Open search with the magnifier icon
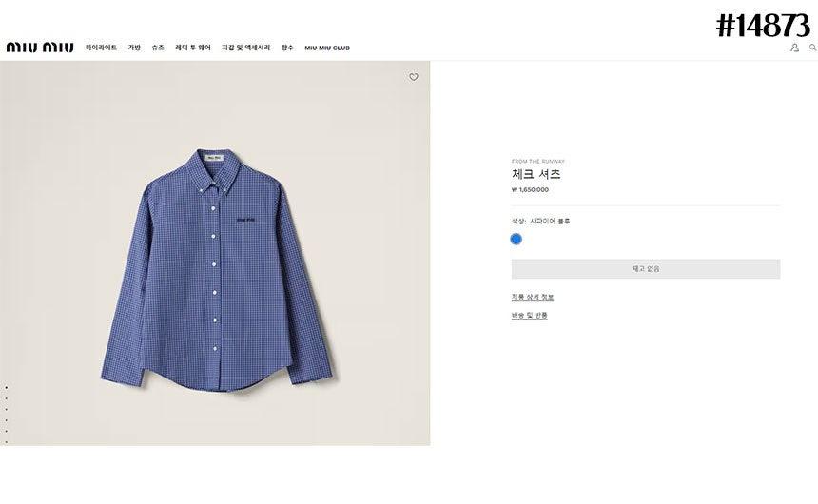Image resolution: width=818 pixels, height=504 pixels. pyautogui.click(x=813, y=48)
